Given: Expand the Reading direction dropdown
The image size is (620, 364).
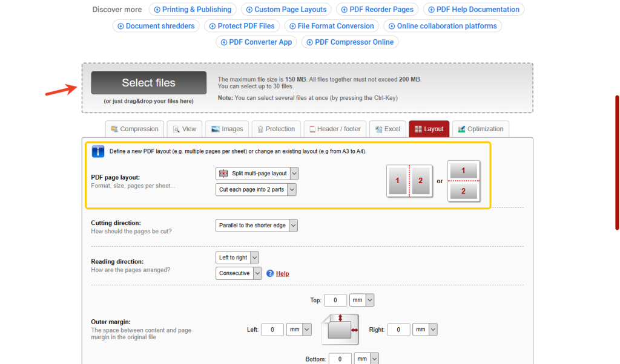Looking at the screenshot, I should (237, 257).
